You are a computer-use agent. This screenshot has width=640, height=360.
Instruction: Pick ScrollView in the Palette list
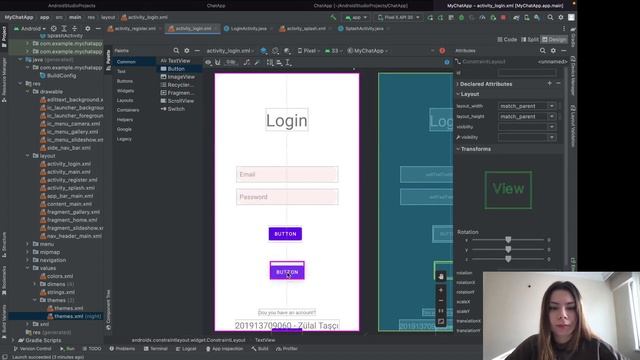178,101
